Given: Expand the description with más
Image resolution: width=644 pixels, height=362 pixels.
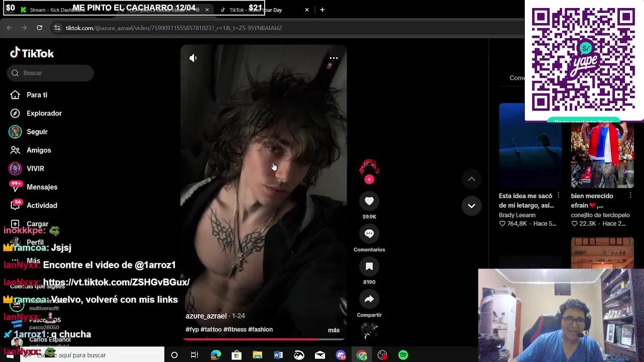Looking at the screenshot, I should pos(334,330).
